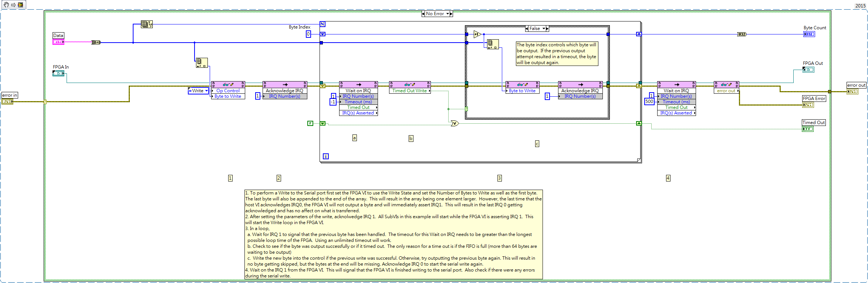
Task: Click Acknowledge IRQ node inside False case
Action: [x=580, y=91]
